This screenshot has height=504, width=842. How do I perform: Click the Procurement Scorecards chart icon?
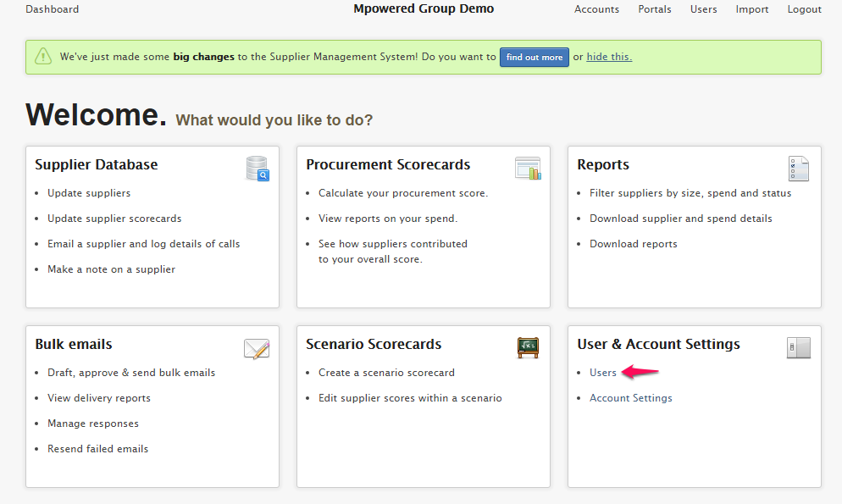click(x=528, y=169)
